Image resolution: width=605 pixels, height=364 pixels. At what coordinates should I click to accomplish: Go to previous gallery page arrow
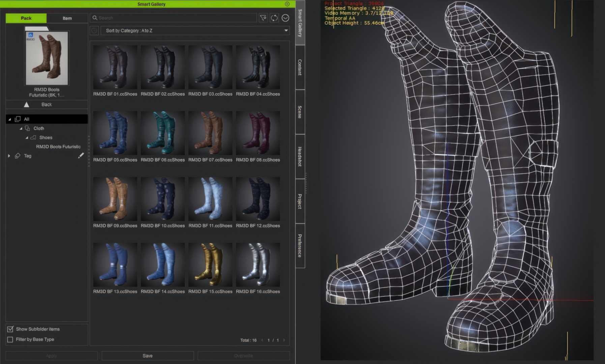pyautogui.click(x=262, y=340)
